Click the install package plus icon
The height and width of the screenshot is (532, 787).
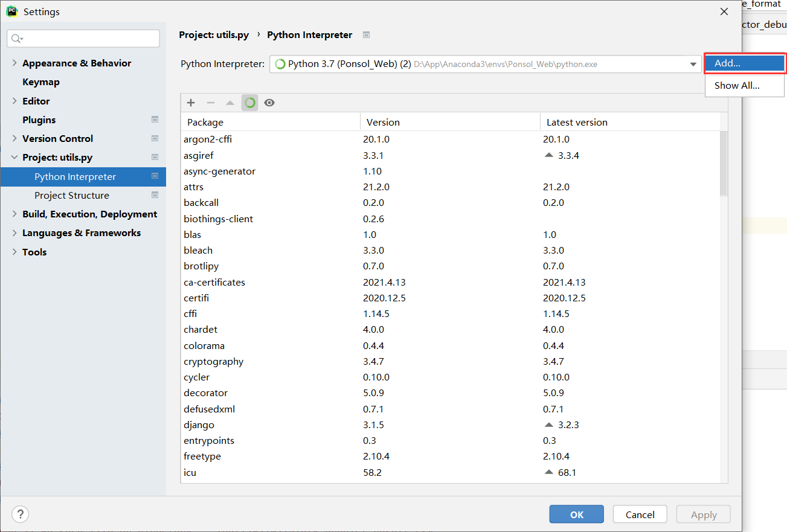[x=191, y=103]
